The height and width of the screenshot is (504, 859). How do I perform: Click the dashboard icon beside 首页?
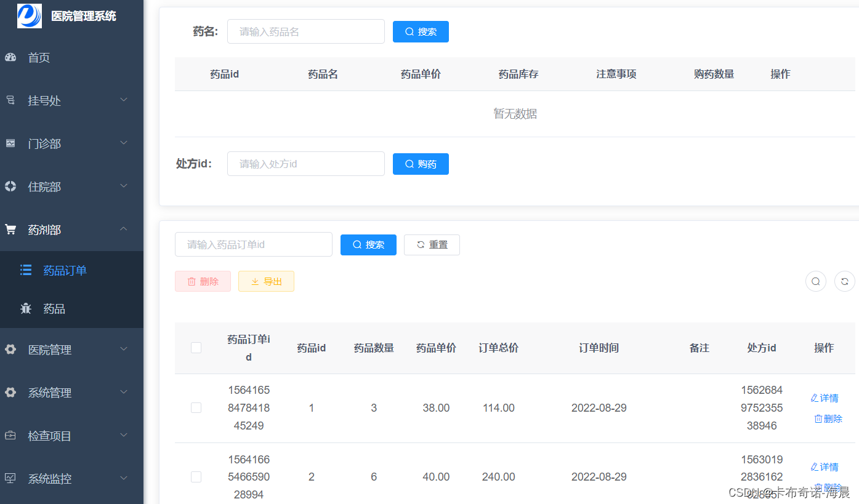click(10, 58)
